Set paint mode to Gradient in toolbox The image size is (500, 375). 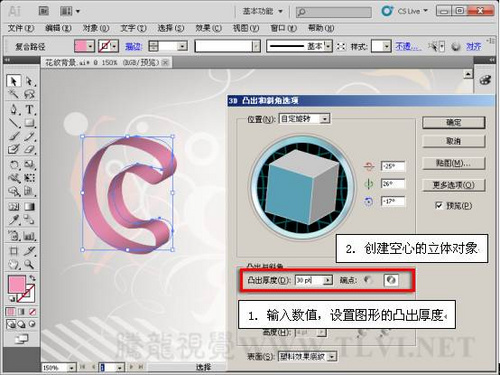pyautogui.click(x=22, y=312)
